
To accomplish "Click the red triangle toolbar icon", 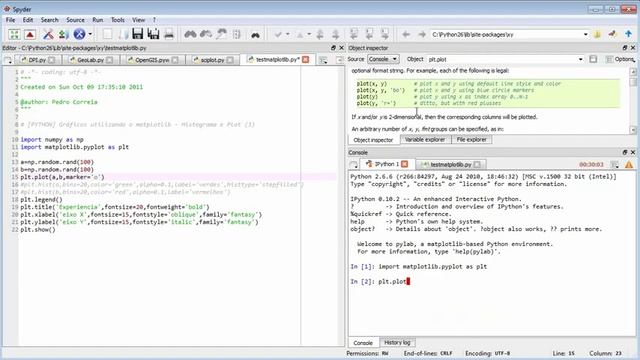I will pos(30,34).
